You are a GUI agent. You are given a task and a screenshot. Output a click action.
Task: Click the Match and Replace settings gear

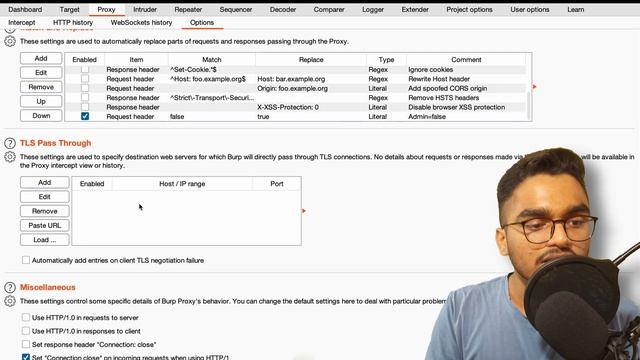pos(10,41)
